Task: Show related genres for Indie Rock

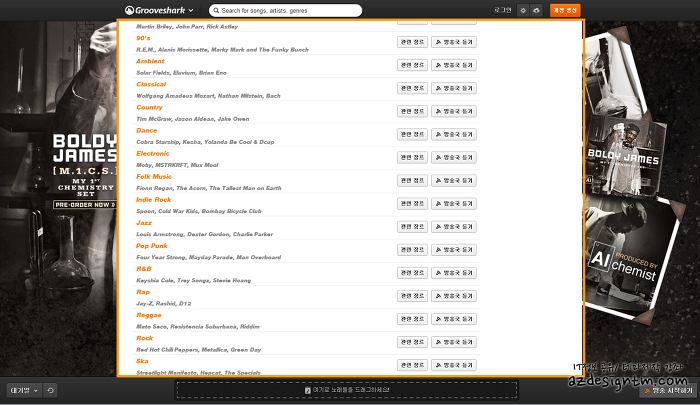Action: pos(412,204)
